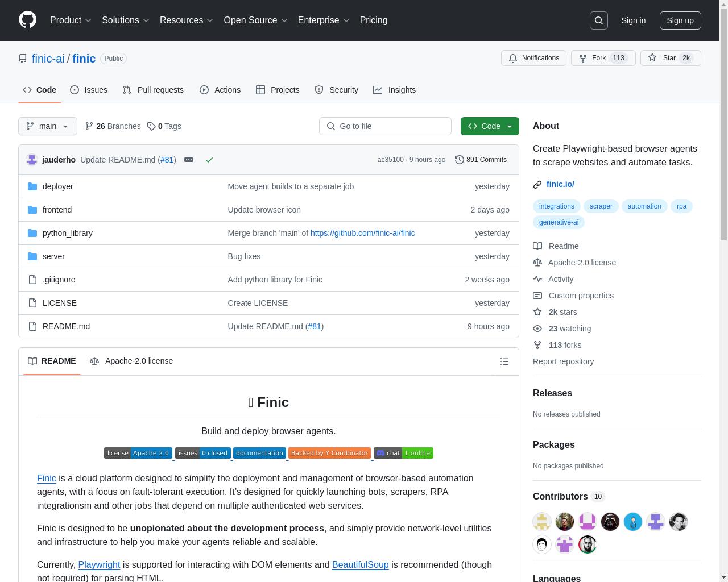Expand the Solutions menu
The width and height of the screenshot is (728, 582).
click(x=126, y=20)
